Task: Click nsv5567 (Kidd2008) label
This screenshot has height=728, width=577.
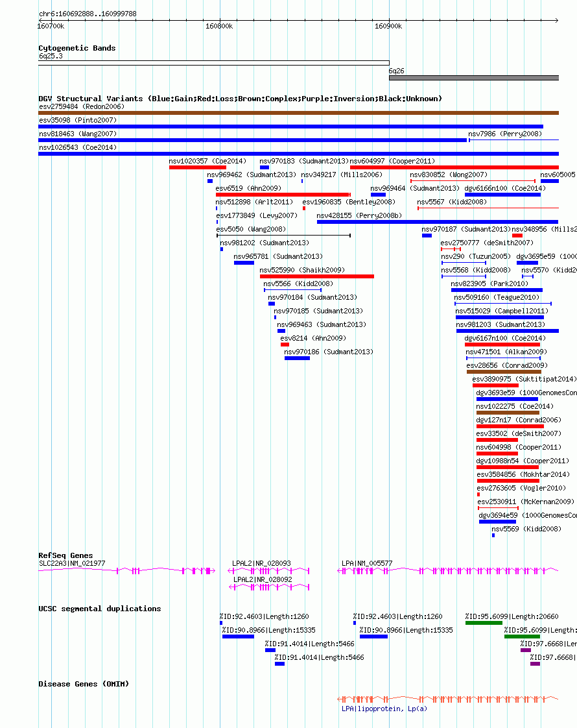Action: click(452, 202)
